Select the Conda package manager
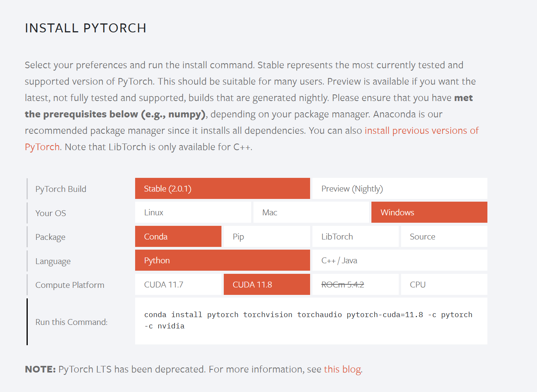 pyautogui.click(x=178, y=236)
